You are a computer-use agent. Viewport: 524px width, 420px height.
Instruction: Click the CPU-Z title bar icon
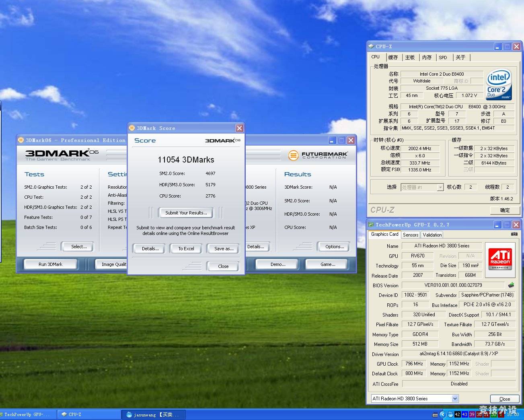click(371, 46)
